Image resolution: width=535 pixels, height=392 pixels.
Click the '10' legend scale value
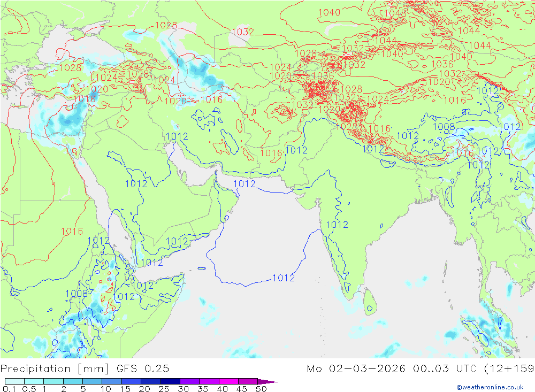point(106,389)
